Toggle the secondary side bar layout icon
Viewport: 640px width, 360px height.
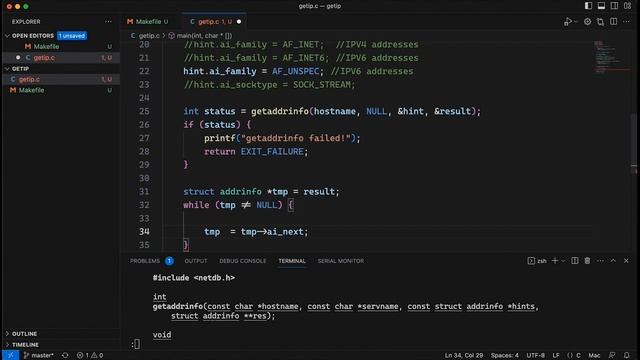pos(614,6)
